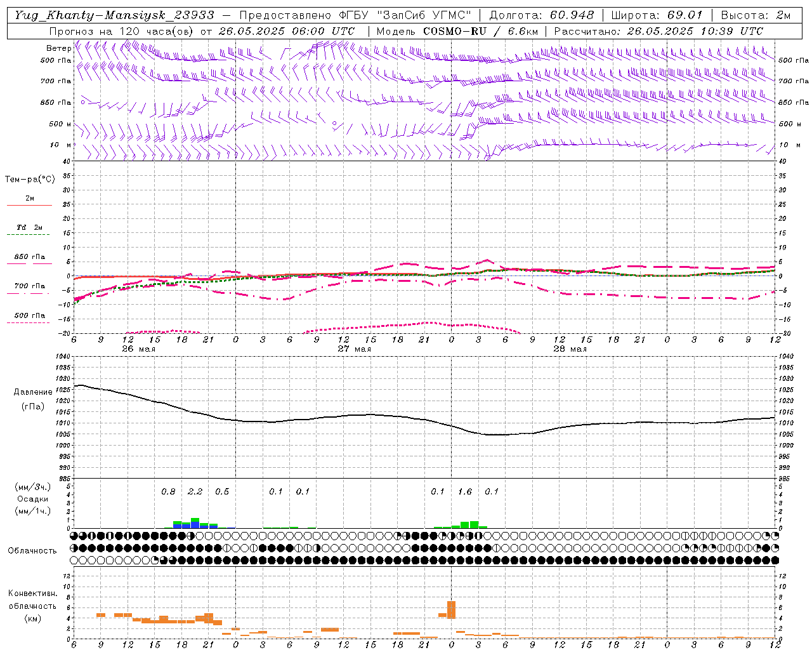
Task: Click the 26 мая date label
Action: click(138, 349)
